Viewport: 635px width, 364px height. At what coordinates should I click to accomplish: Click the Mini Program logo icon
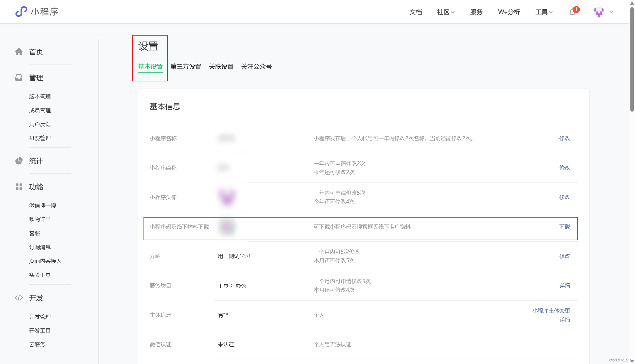(x=21, y=12)
